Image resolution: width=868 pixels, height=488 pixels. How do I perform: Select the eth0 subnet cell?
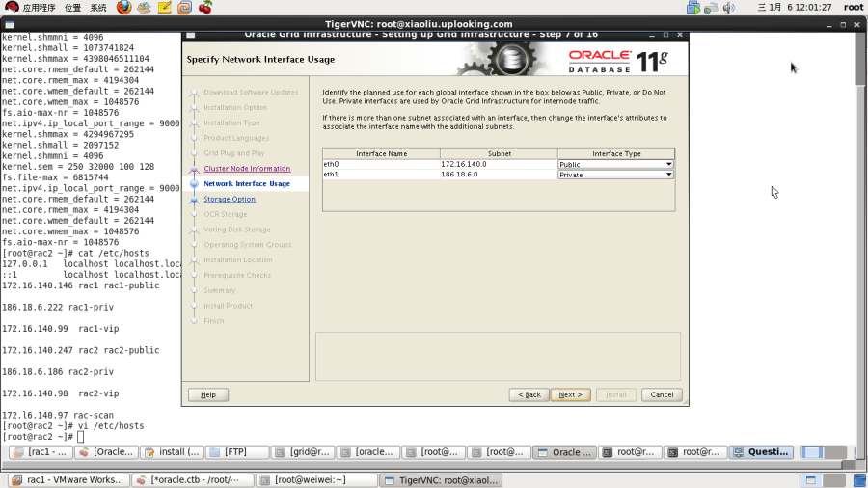point(499,164)
